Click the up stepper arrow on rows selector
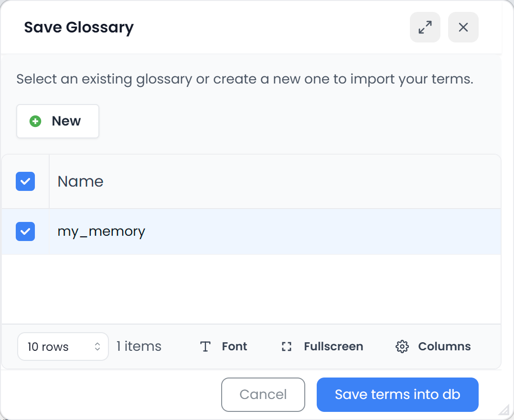The width and height of the screenshot is (514, 420). click(97, 343)
